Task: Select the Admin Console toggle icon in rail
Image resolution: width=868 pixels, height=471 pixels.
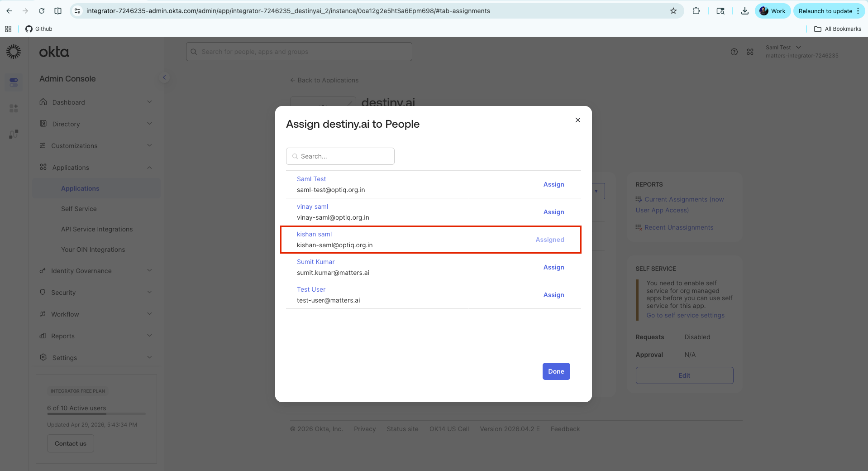Action: click(14, 82)
